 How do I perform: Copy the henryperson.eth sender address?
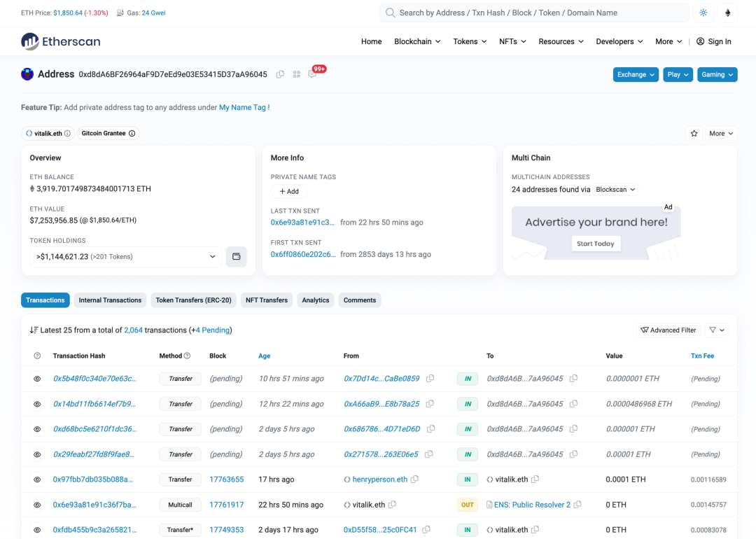pyautogui.click(x=415, y=479)
